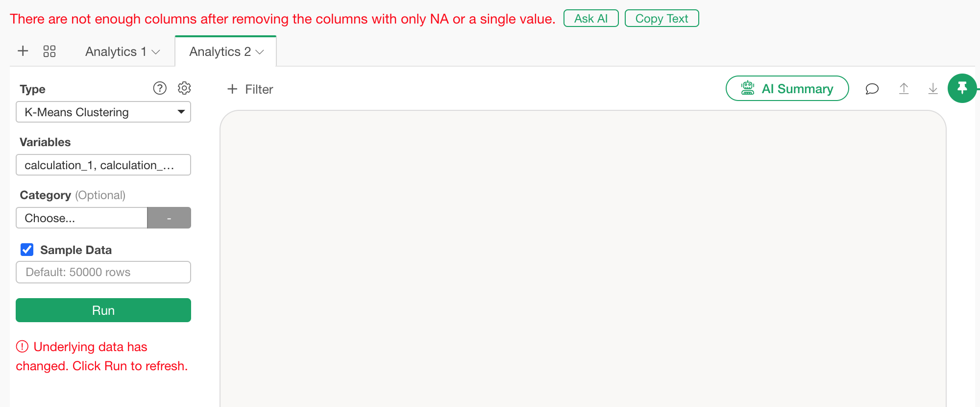Image resolution: width=980 pixels, height=407 pixels.
Task: Open the help question mark icon
Action: pos(160,88)
